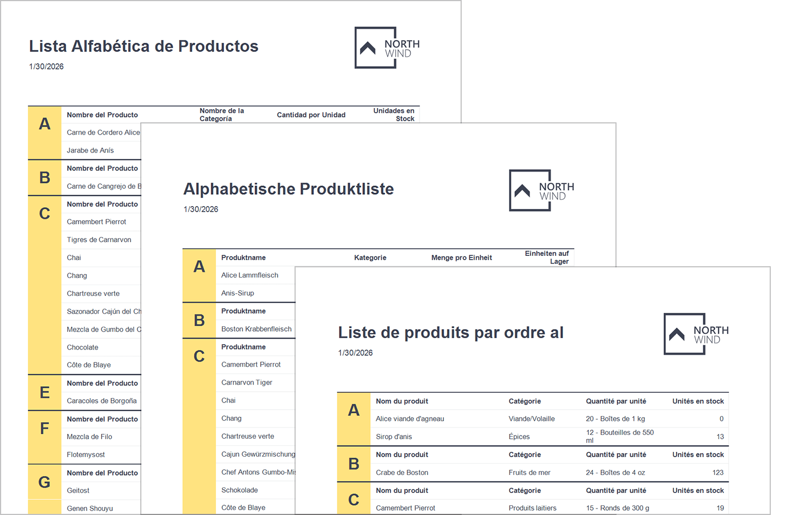Click the North Wind logo on the German report
This screenshot has height=515, width=812.
[542, 190]
